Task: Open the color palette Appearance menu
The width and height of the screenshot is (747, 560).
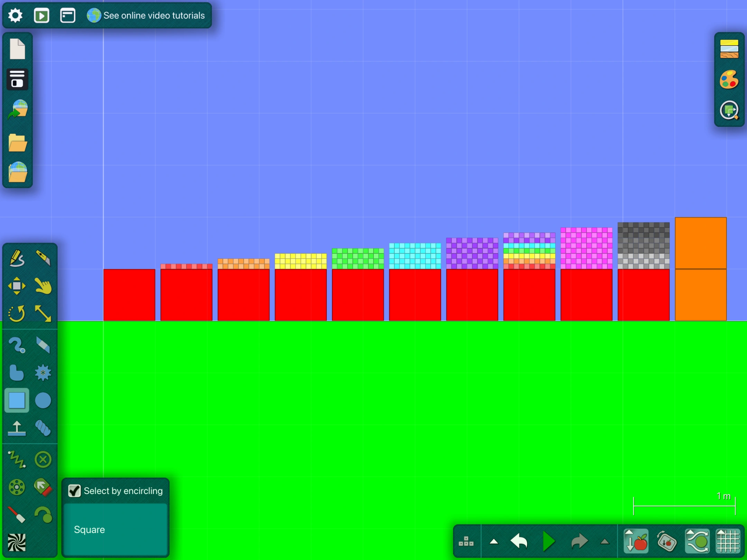Action: click(729, 80)
